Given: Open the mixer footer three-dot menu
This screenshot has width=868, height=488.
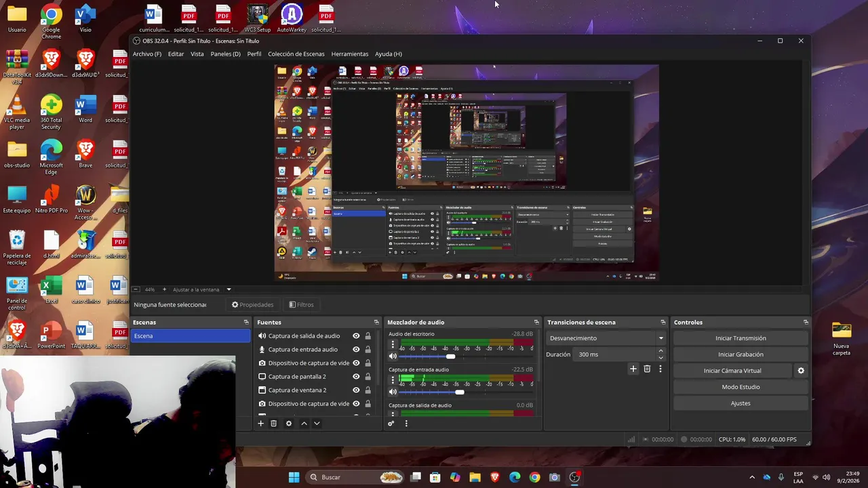Looking at the screenshot, I should click(406, 424).
